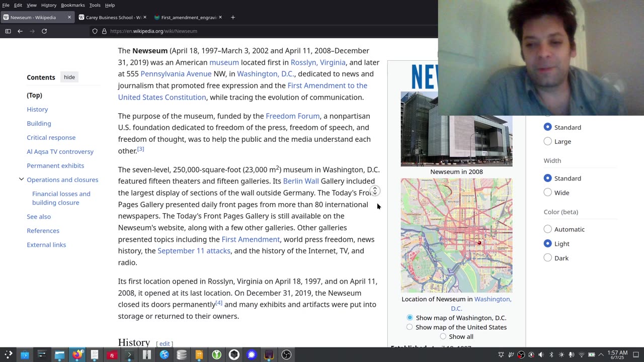Click the microphone tray icon
The width and height of the screenshot is (644, 362).
click(x=572, y=354)
